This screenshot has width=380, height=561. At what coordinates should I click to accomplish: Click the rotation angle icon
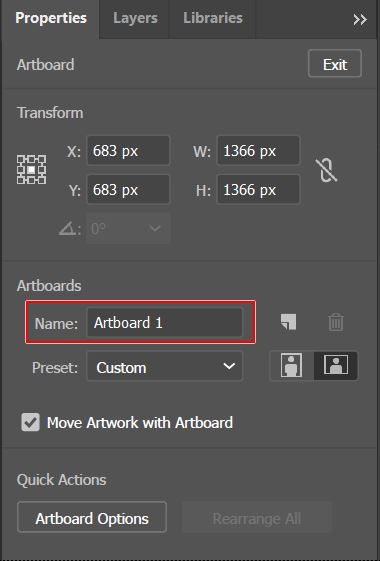pyautogui.click(x=67, y=228)
